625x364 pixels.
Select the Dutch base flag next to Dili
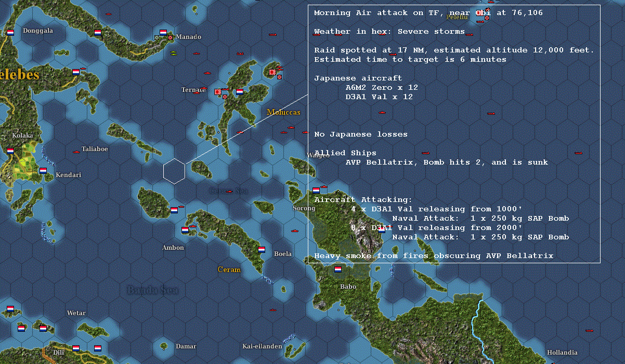tap(75, 348)
